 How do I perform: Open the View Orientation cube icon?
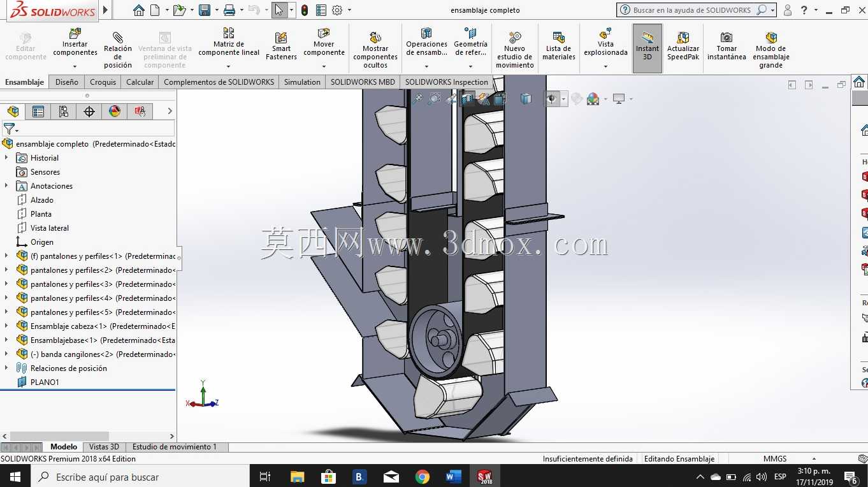500,99
